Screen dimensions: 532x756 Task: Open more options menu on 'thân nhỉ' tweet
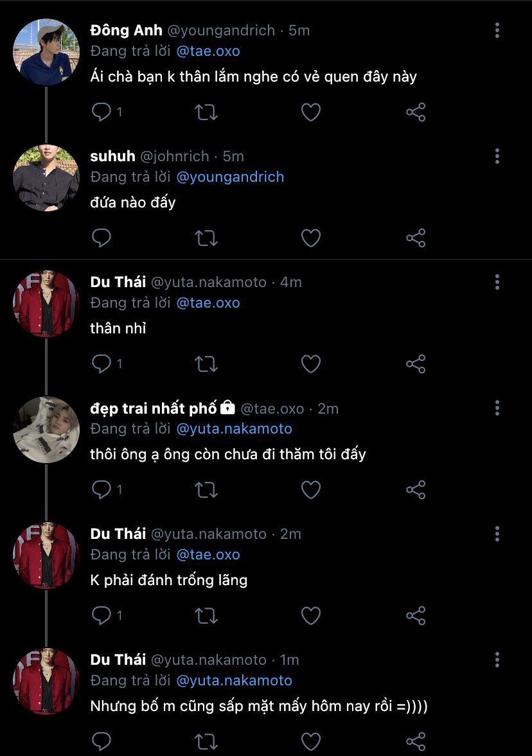coord(497,282)
